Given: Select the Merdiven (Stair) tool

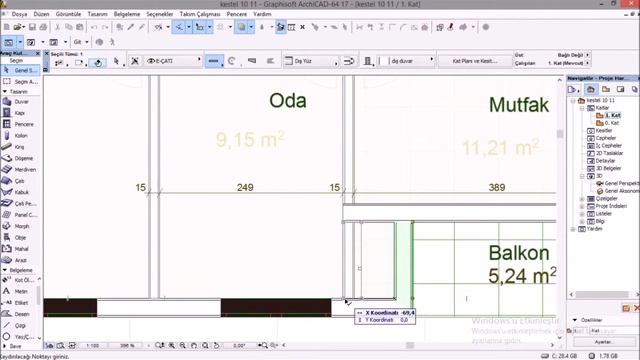Looking at the screenshot, I should tap(20, 169).
